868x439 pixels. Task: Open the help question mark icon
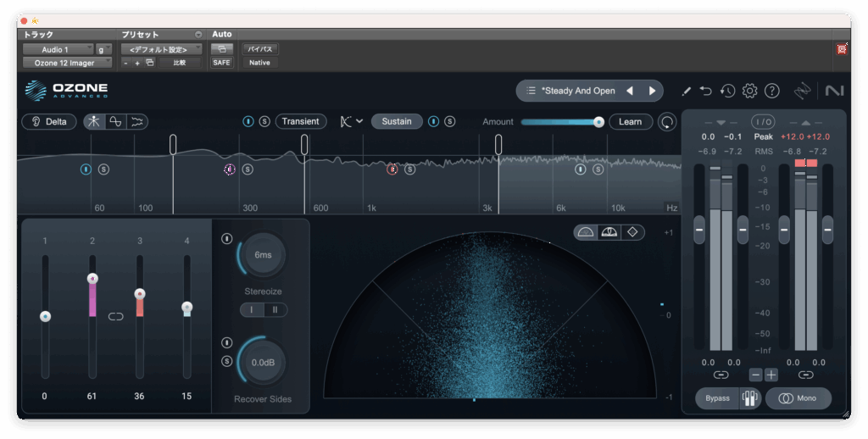[771, 91]
